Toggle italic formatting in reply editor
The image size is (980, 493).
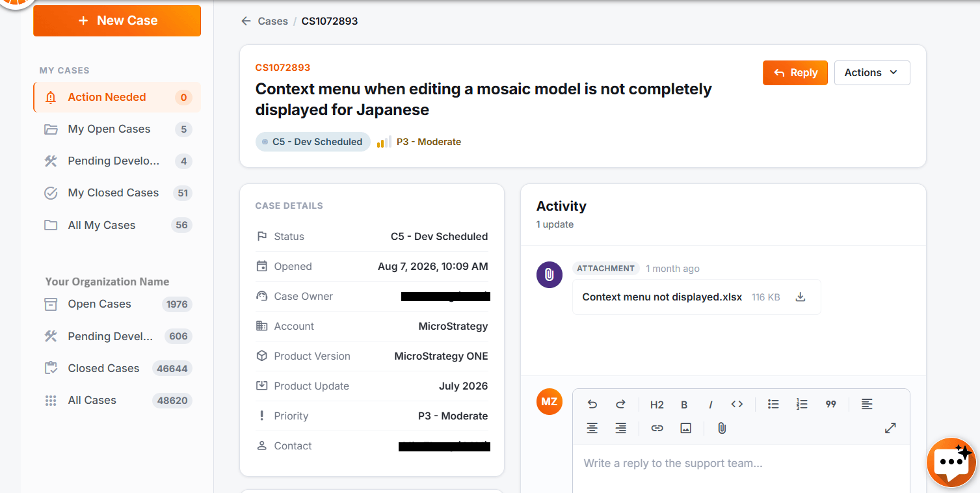(x=710, y=405)
